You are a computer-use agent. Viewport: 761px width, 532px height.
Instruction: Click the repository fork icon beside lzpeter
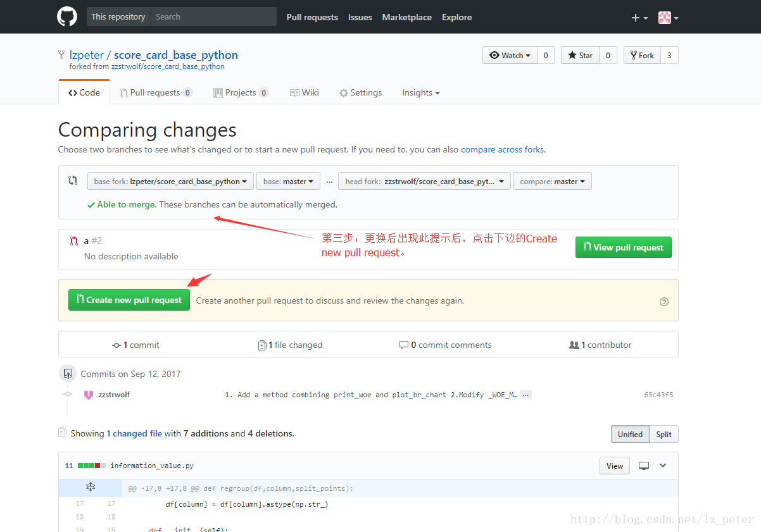point(61,55)
